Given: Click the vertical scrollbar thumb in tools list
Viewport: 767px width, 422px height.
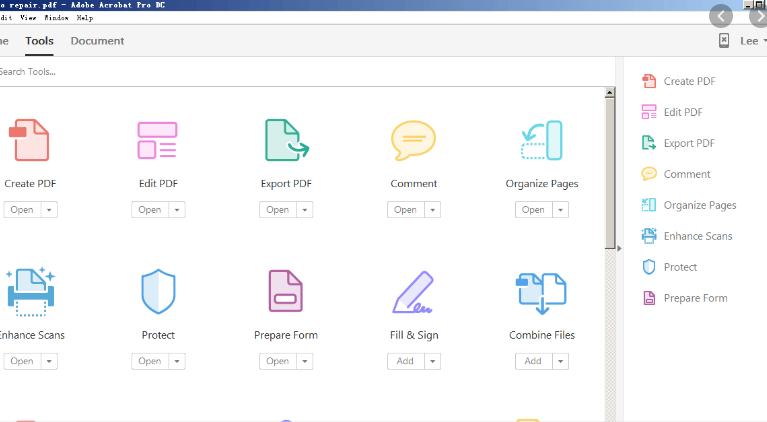Looking at the screenshot, I should pos(609,174).
